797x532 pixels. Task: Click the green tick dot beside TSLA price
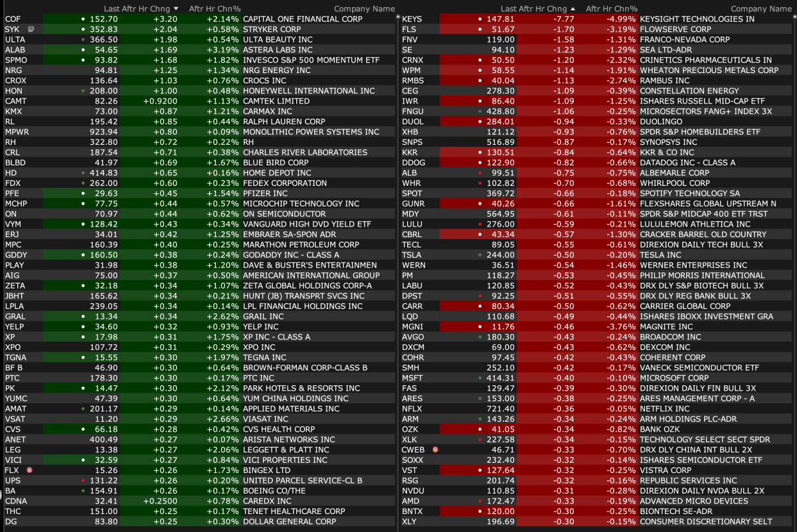pyautogui.click(x=480, y=255)
